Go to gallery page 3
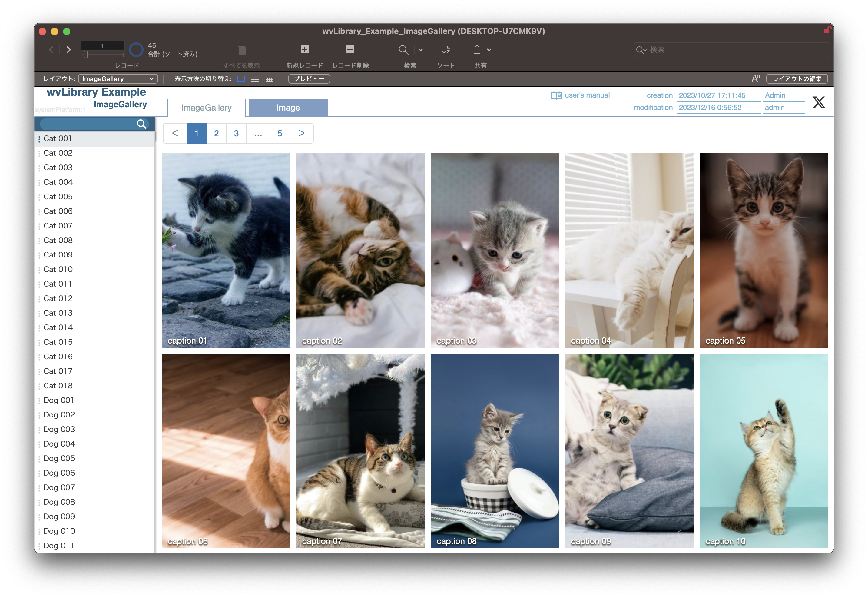This screenshot has width=868, height=598. click(x=237, y=133)
